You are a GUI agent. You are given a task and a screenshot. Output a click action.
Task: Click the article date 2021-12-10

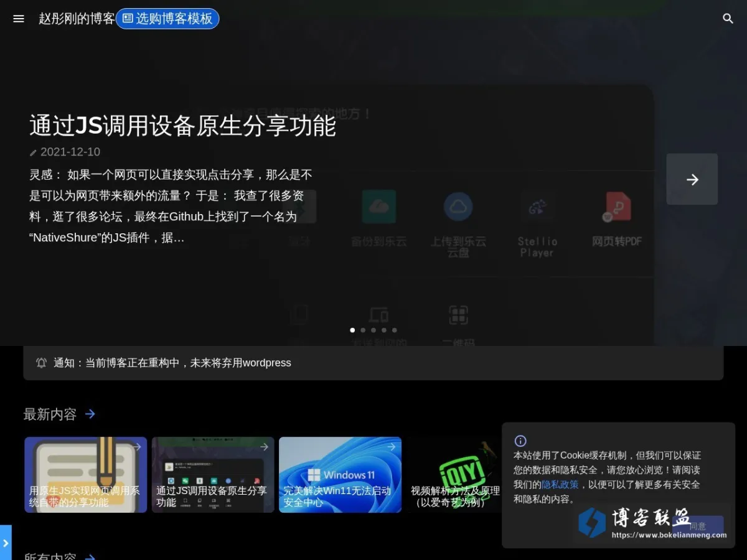point(70,152)
